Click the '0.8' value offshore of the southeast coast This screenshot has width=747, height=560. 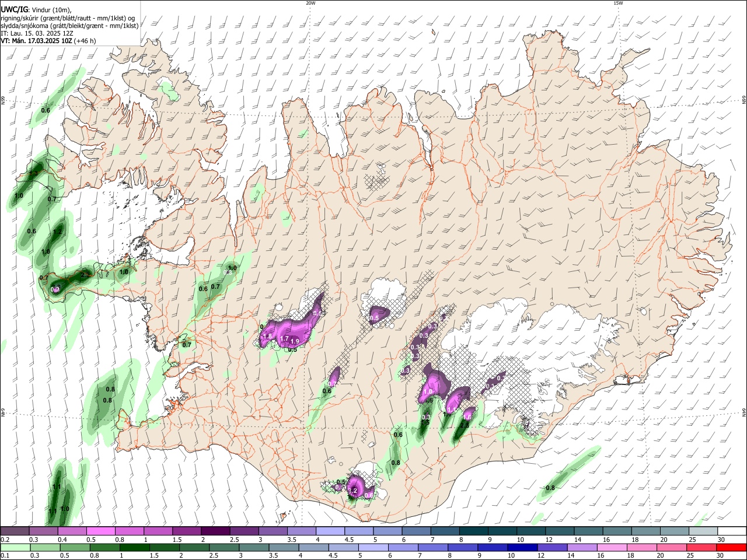(550, 488)
